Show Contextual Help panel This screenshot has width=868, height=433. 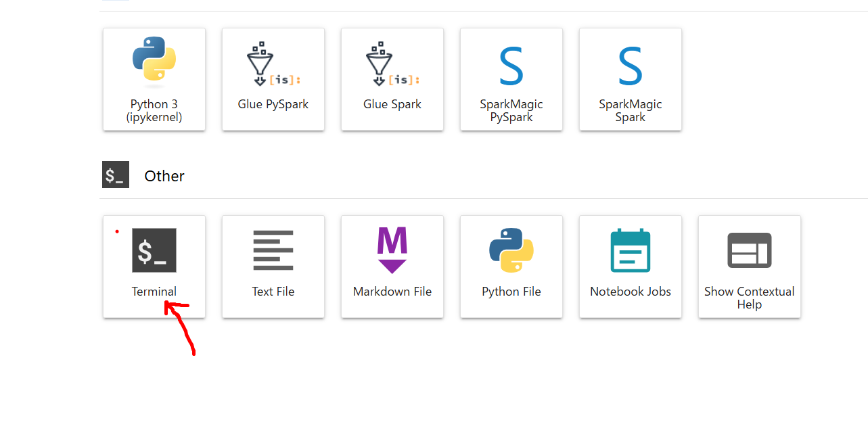tap(750, 267)
